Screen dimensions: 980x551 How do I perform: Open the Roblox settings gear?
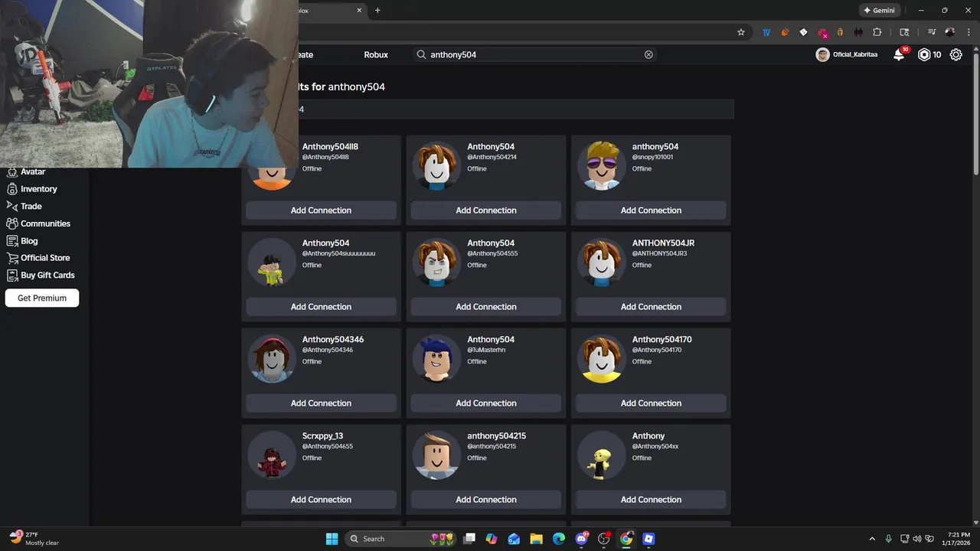pos(955,54)
